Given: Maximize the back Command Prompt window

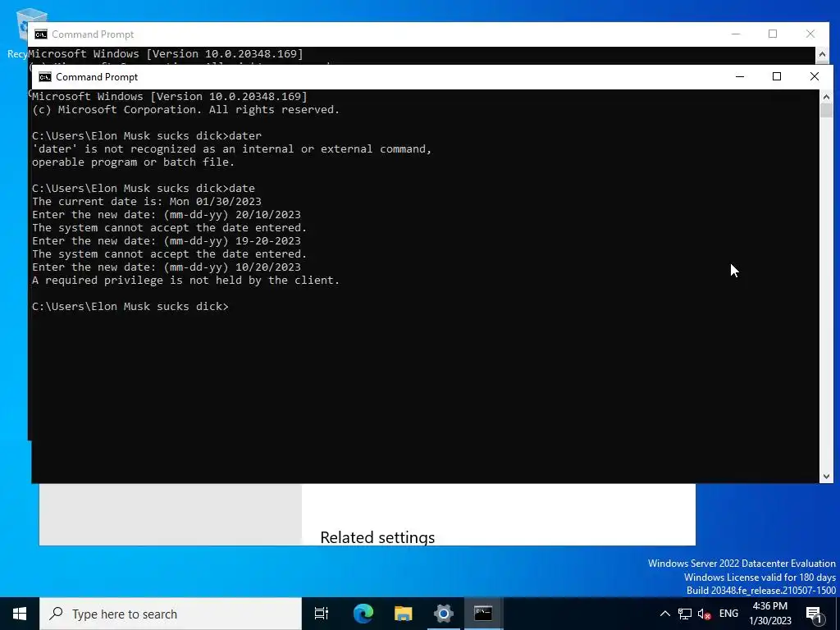Looking at the screenshot, I should point(773,34).
